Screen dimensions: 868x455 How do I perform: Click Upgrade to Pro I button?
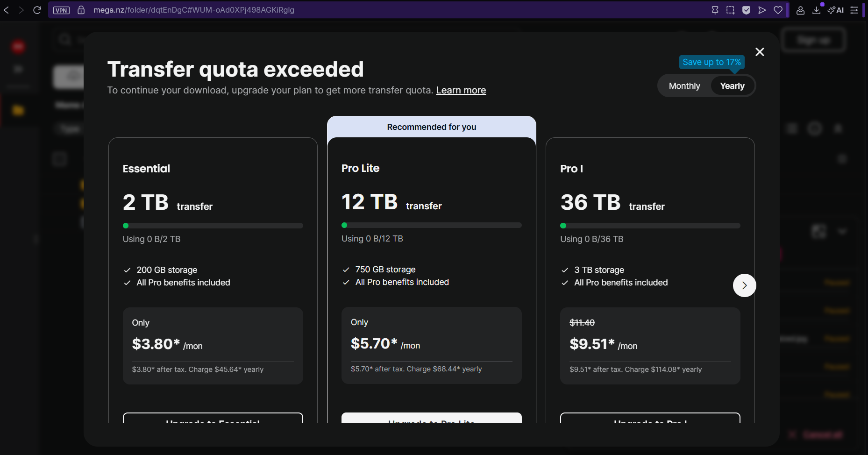650,418
